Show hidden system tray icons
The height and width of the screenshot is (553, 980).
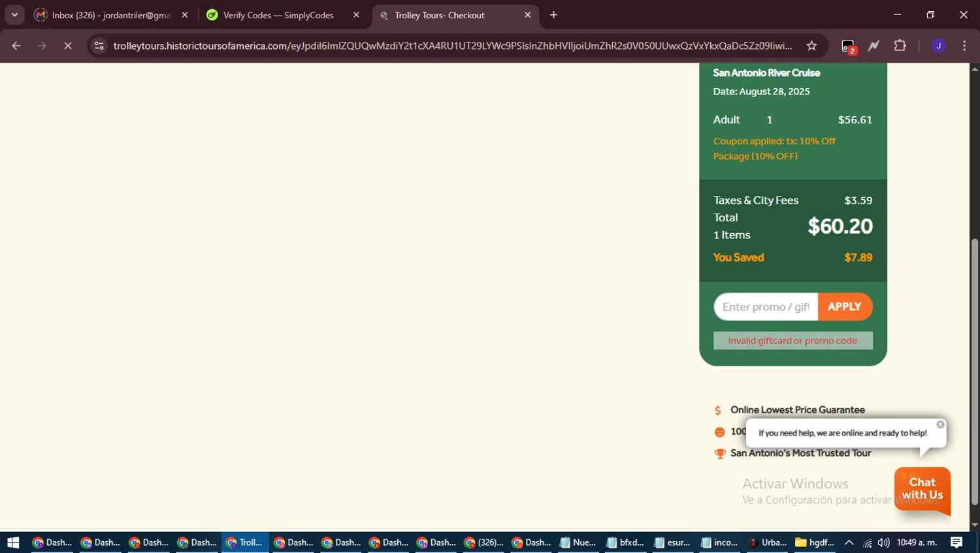(849, 543)
